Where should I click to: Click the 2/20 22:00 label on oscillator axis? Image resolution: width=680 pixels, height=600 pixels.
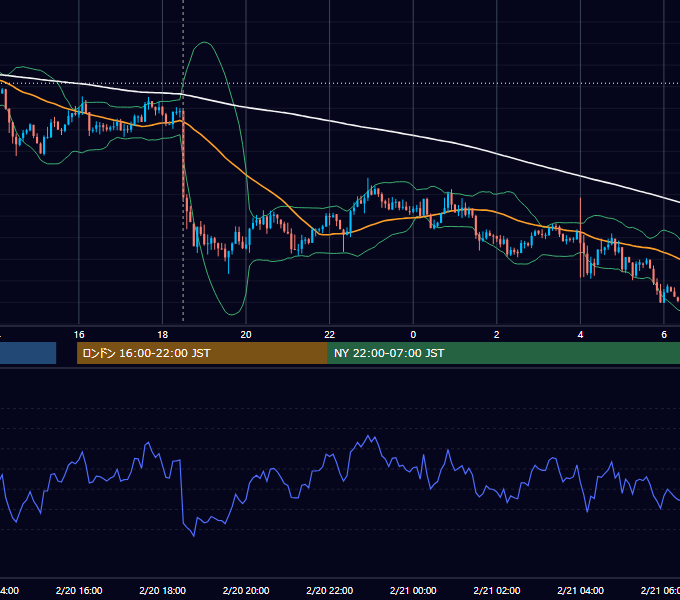coord(330,590)
